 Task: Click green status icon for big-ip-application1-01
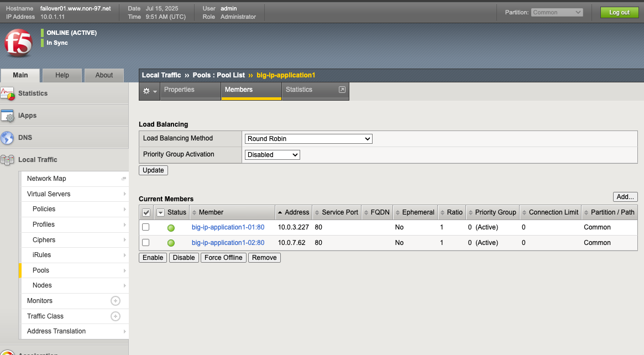(171, 228)
